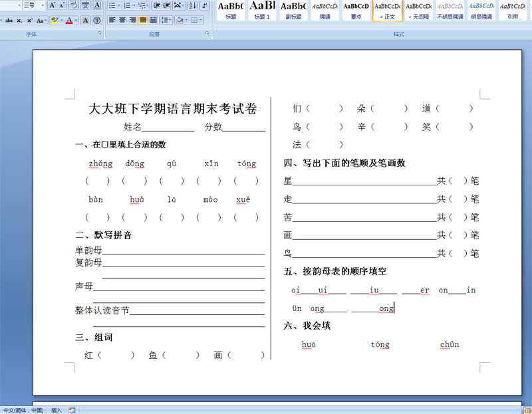Image resolution: width=532 pixels, height=414 pixels.
Task: Open the Asian Layout tool
Action: coord(178,5)
